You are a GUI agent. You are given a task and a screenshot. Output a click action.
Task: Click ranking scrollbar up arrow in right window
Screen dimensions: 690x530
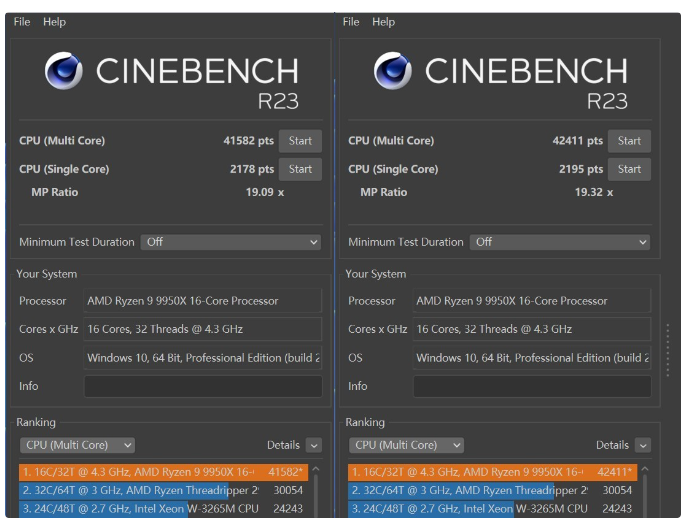645,469
